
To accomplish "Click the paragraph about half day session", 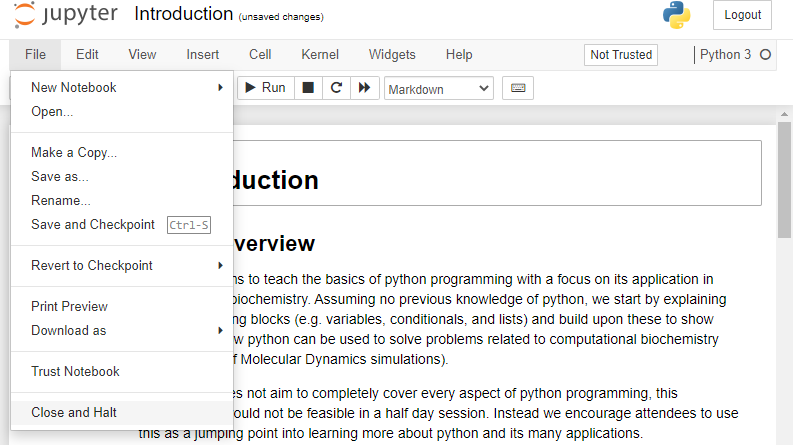I will tap(440, 413).
